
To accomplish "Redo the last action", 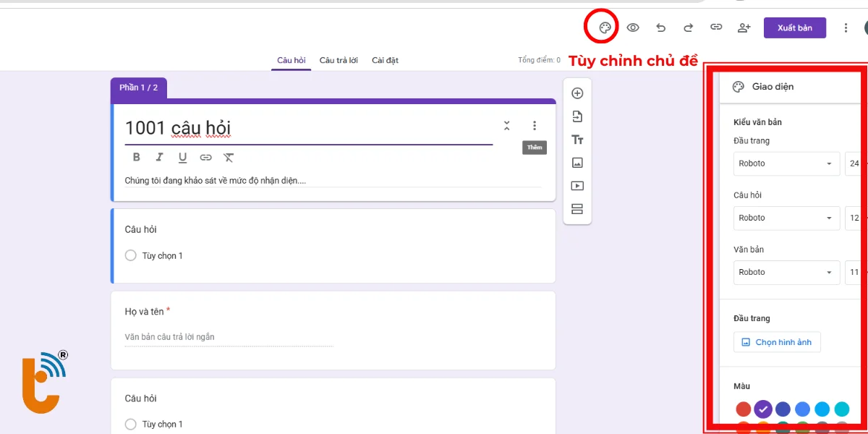I will [x=689, y=28].
